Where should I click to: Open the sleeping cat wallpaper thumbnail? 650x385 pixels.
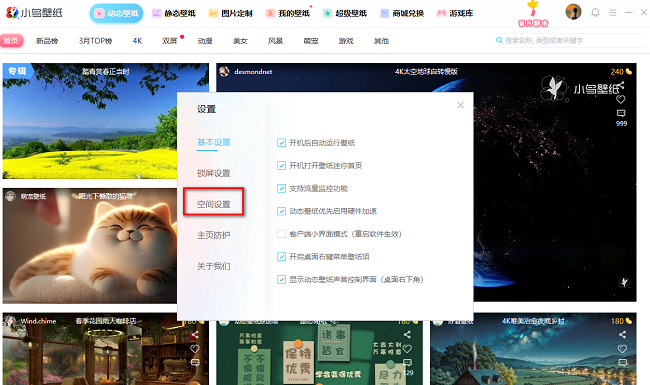90,246
